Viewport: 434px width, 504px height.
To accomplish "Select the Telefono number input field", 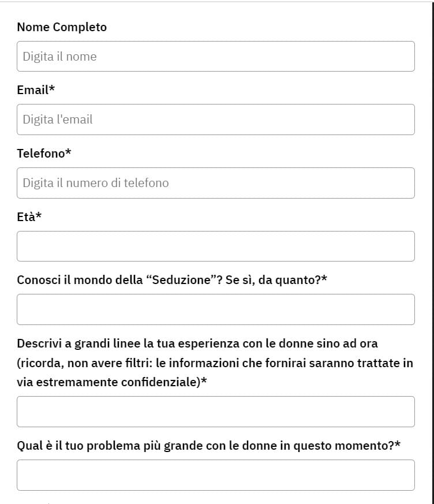I will (215, 183).
